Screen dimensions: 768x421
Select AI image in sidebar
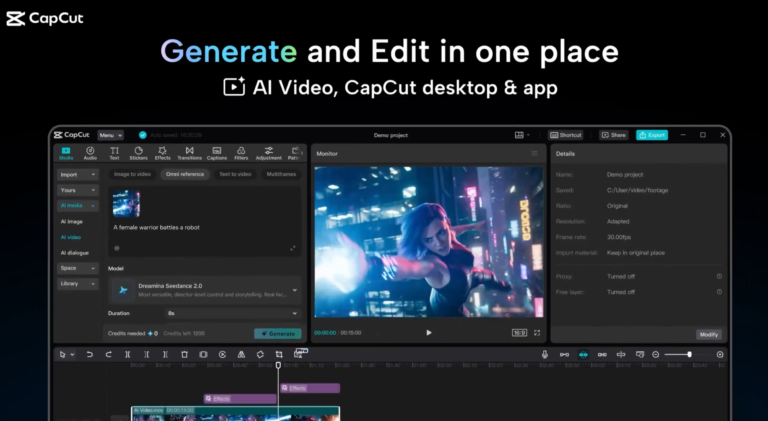(x=72, y=221)
